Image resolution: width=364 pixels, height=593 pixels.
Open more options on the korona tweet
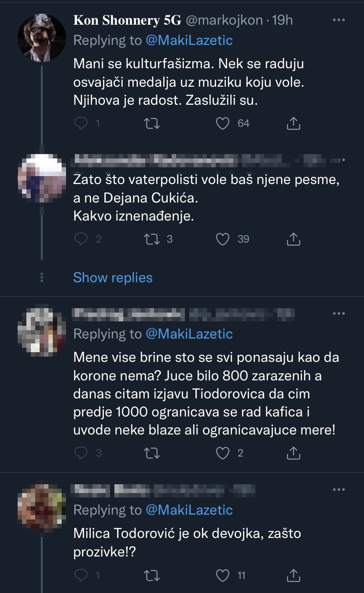(x=338, y=313)
